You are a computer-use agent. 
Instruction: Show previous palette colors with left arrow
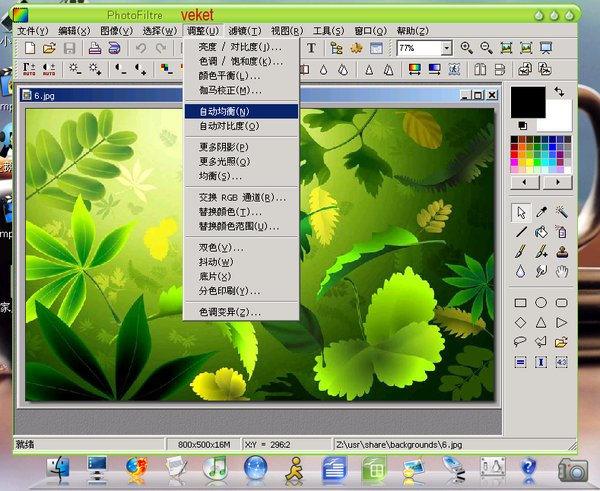point(526,184)
